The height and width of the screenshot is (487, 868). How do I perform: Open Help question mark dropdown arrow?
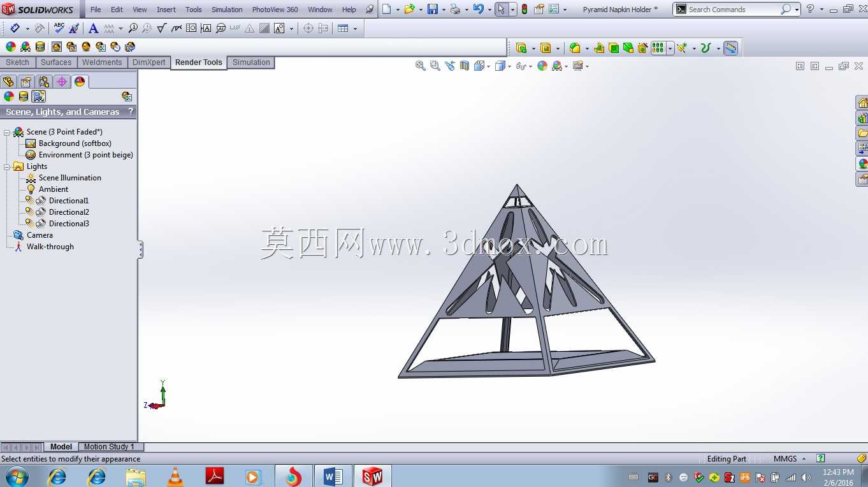click(x=821, y=10)
